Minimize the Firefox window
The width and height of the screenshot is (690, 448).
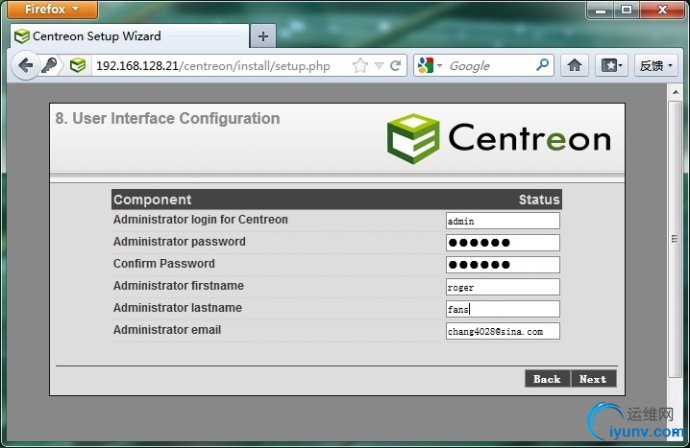600,10
